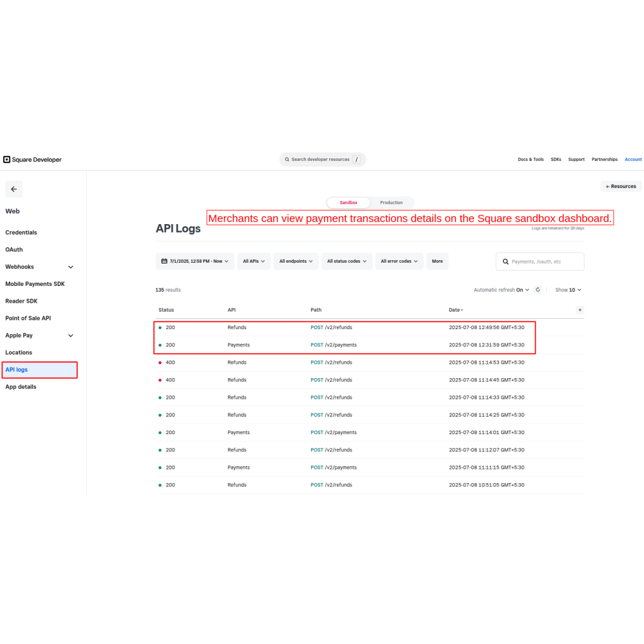Open the All APIs filter dropdown
The image size is (644, 644).
click(x=254, y=261)
